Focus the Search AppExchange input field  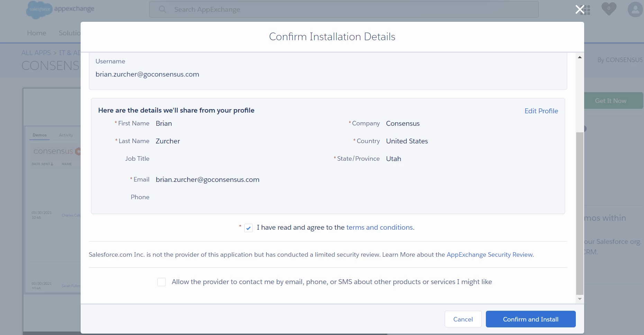[344, 9]
